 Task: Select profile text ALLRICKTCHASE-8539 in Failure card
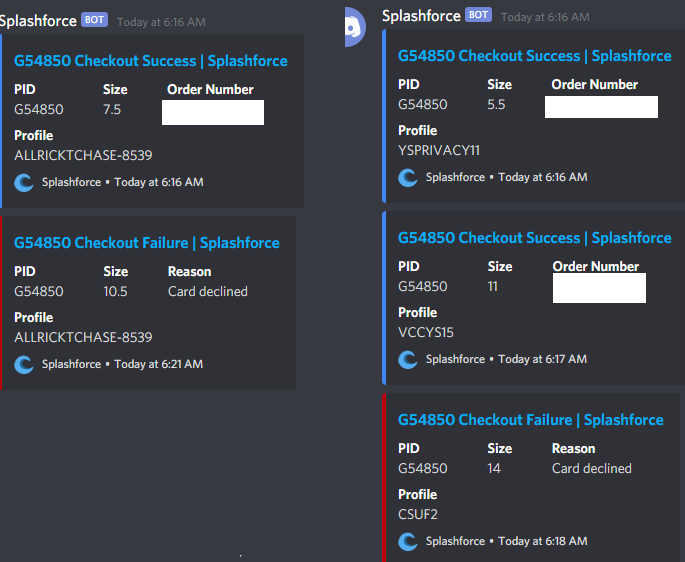coord(83,337)
